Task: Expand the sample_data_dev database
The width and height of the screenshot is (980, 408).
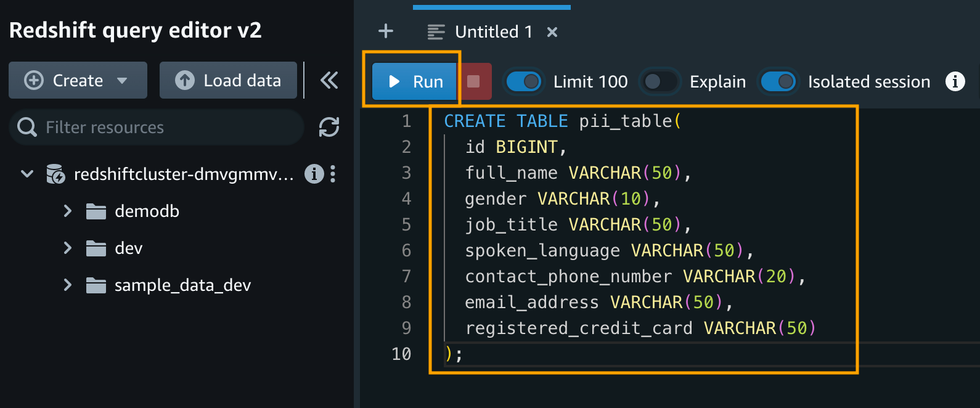Action: point(68,285)
